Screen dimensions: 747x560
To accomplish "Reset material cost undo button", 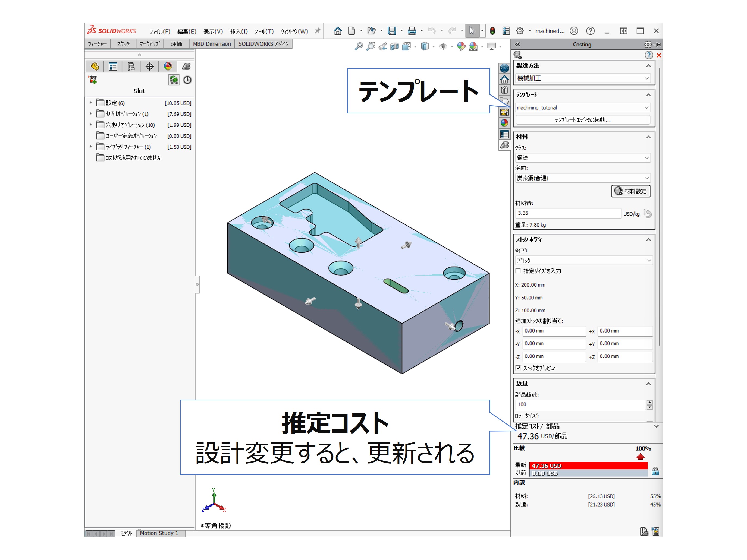I will pos(647,213).
